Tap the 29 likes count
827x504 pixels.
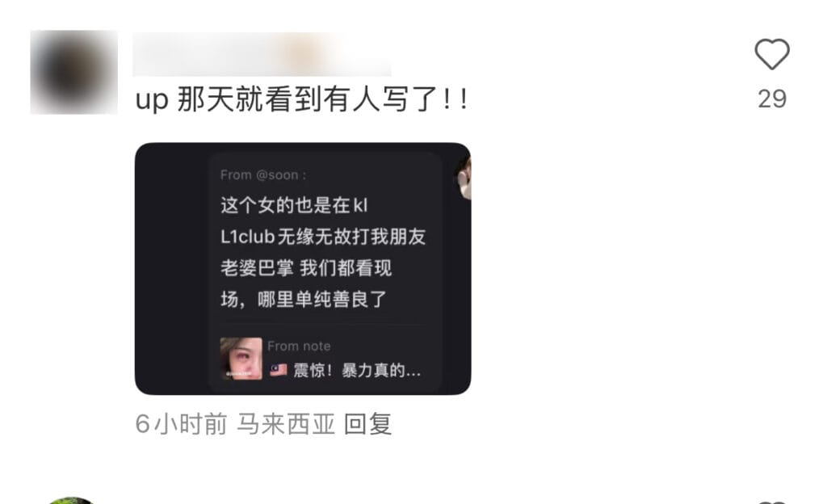pos(772,99)
